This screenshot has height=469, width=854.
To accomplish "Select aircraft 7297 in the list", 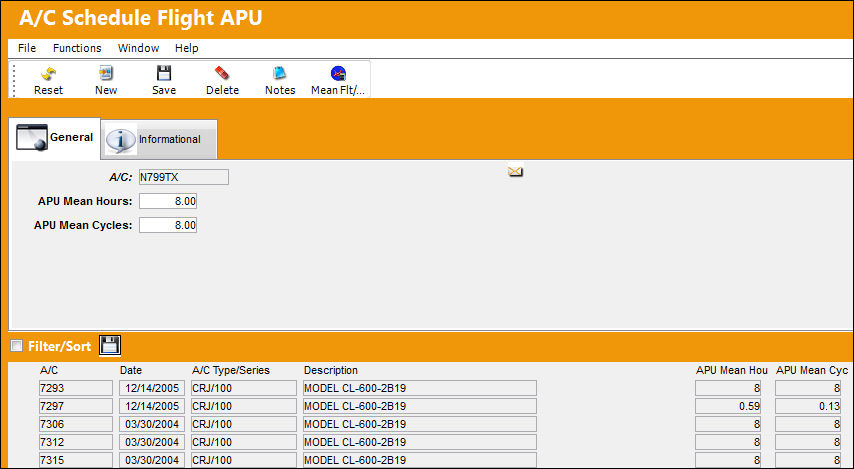I will 76,406.
